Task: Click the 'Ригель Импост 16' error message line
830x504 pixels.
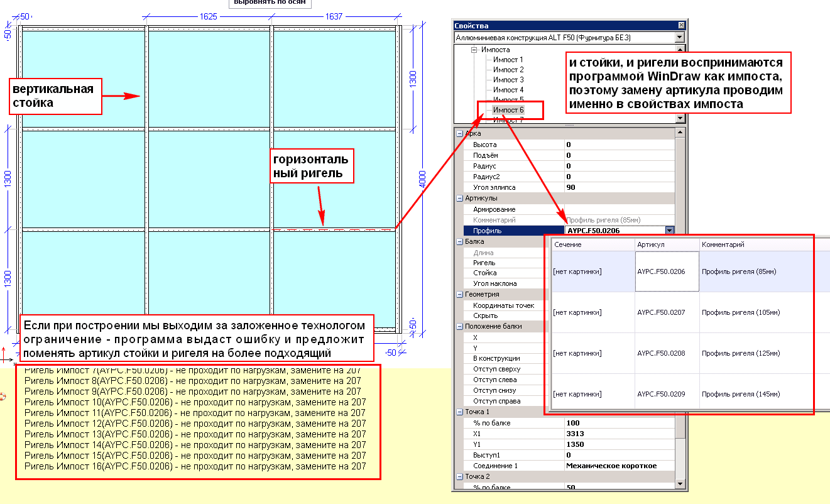Action: pyautogui.click(x=195, y=466)
